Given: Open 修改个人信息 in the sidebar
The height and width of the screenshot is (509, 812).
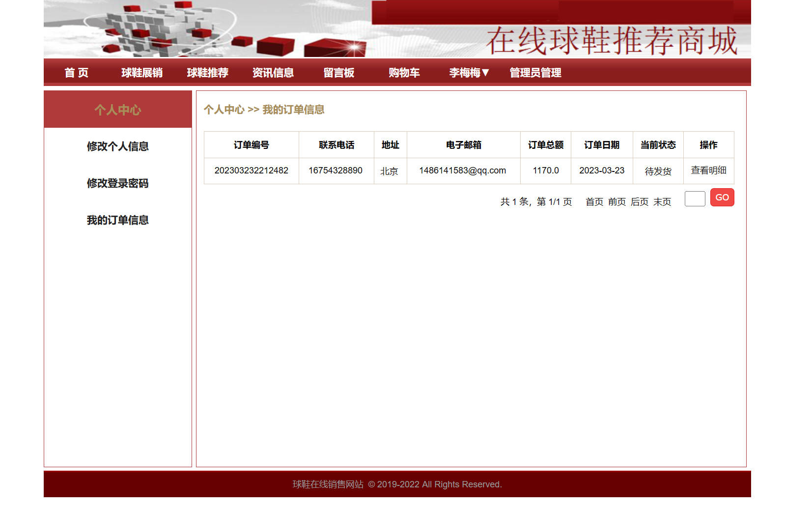Looking at the screenshot, I should pos(118,146).
